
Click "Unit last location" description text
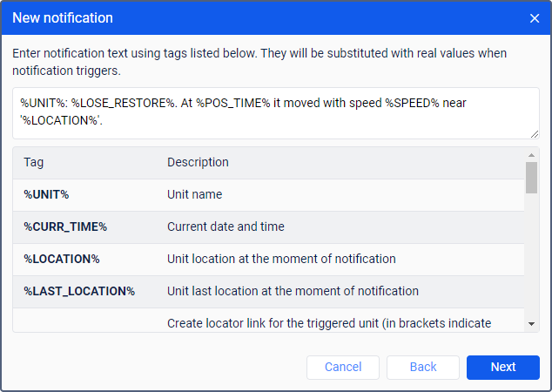293,291
